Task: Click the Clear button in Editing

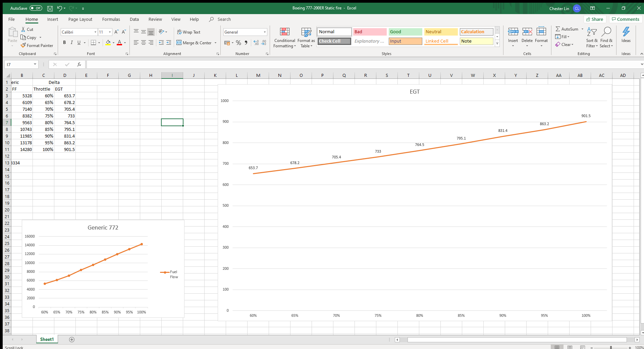Action: (x=565, y=45)
